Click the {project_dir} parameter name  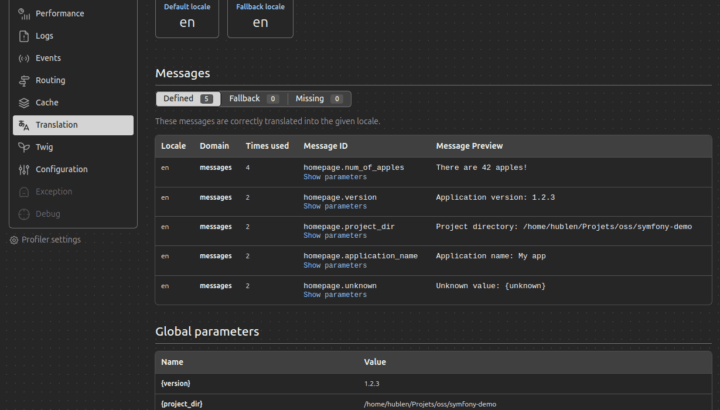click(x=182, y=404)
